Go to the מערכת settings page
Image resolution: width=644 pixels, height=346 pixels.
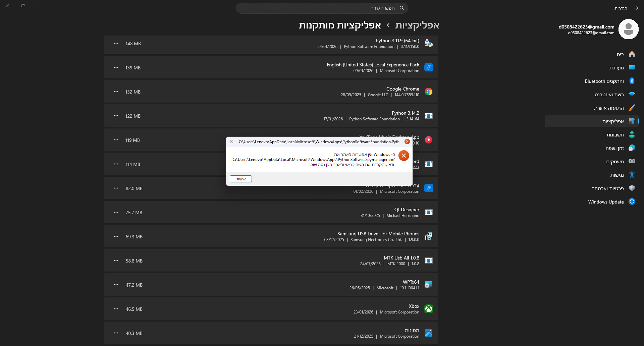(x=616, y=67)
